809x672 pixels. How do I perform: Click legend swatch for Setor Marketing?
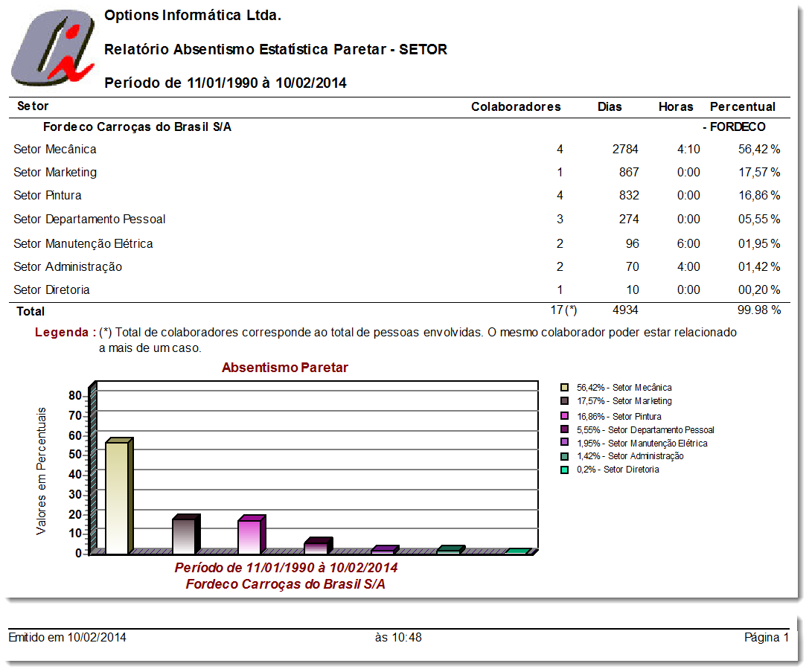point(564,400)
